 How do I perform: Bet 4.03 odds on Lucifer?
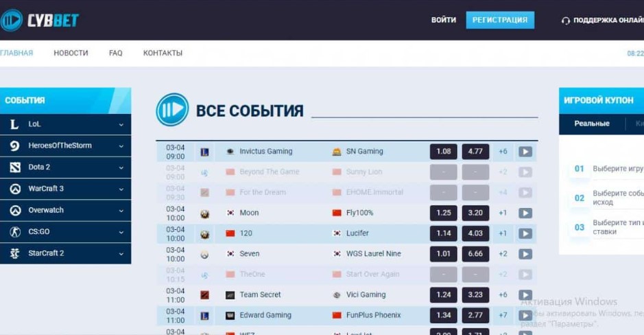[x=475, y=233]
